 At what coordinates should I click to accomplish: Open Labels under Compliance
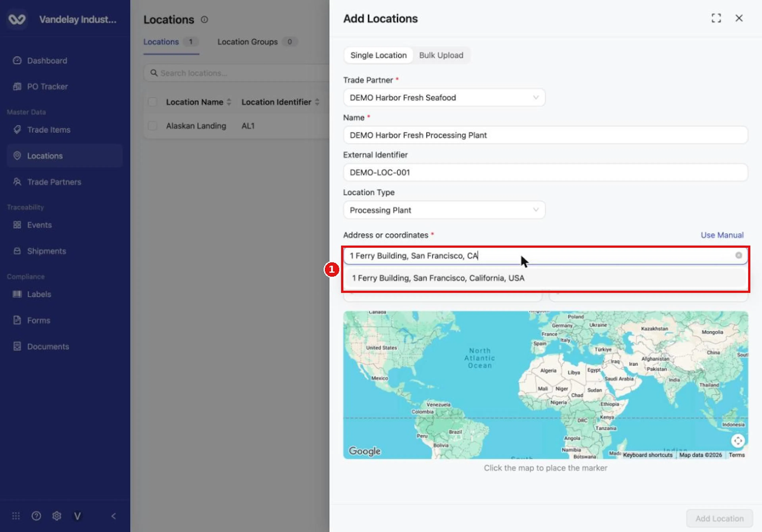point(39,294)
